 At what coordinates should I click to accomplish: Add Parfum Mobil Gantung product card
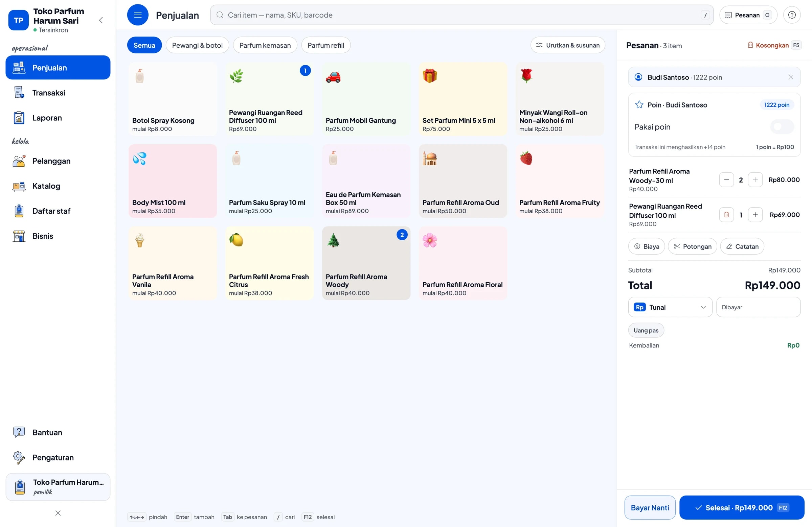coord(366,99)
